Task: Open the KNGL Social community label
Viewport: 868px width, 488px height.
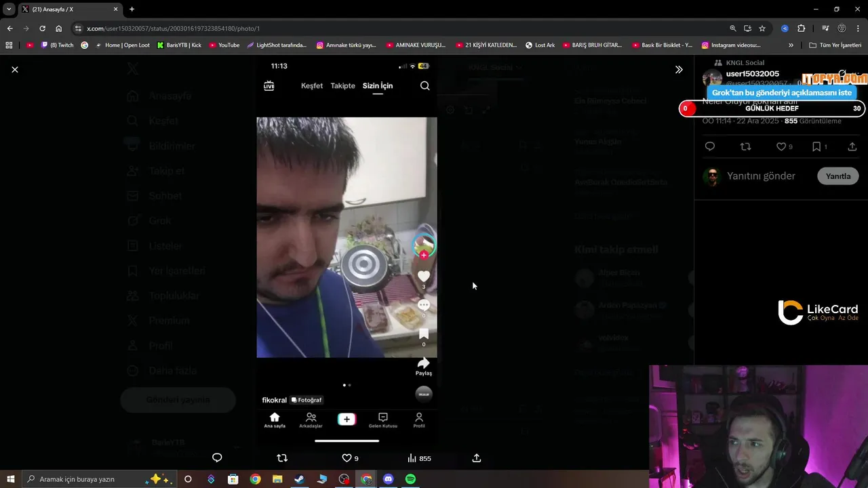Action: 745,63
